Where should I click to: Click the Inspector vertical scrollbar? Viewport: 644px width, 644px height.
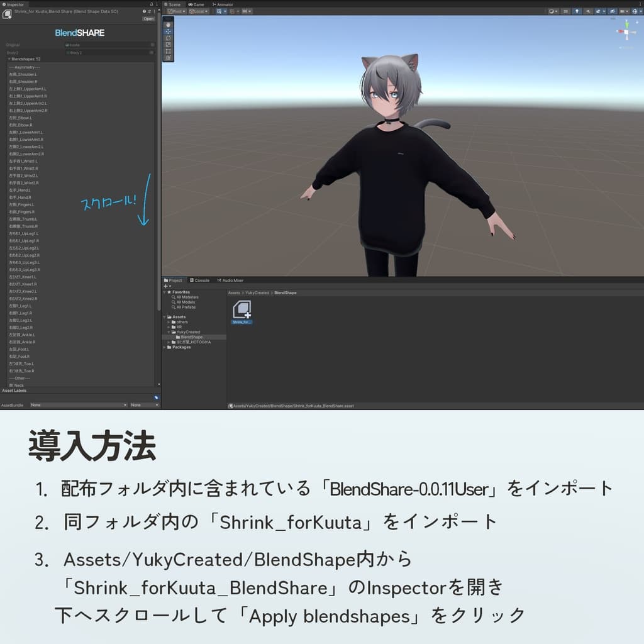pos(158,189)
